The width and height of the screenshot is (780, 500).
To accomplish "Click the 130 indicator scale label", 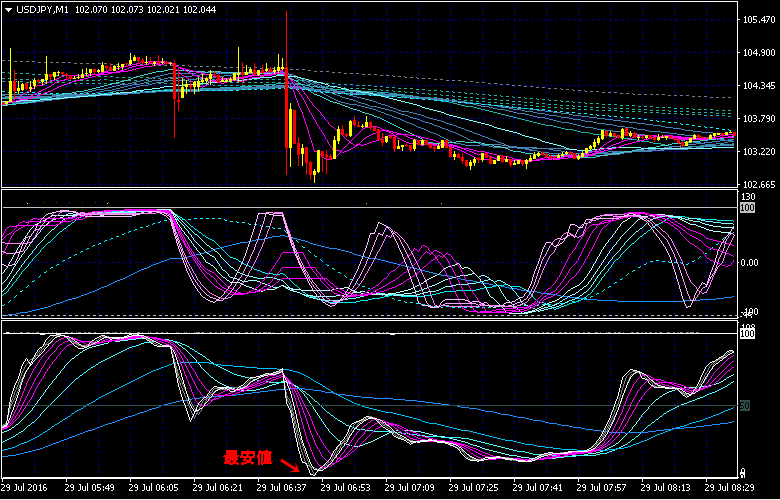I will click(748, 197).
